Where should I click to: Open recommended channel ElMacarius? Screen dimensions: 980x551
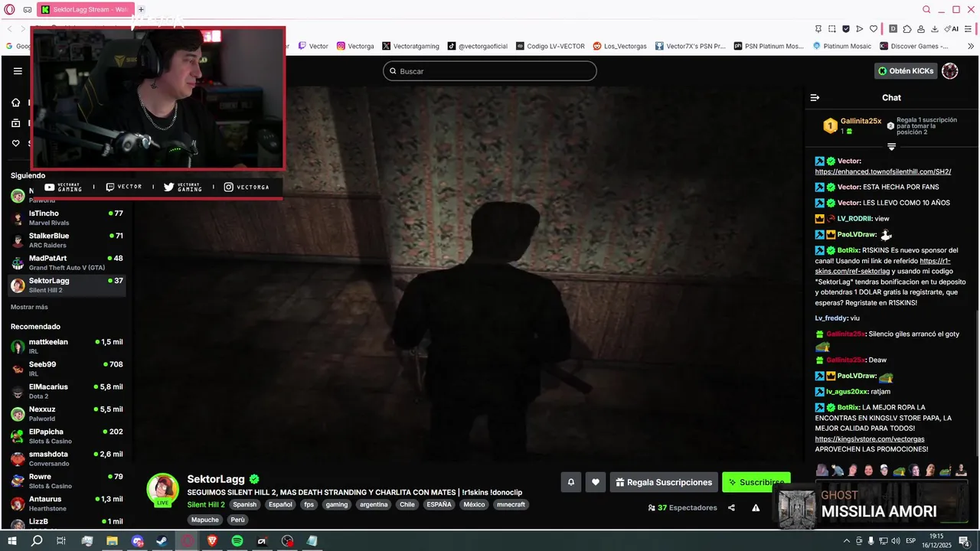[67, 391]
